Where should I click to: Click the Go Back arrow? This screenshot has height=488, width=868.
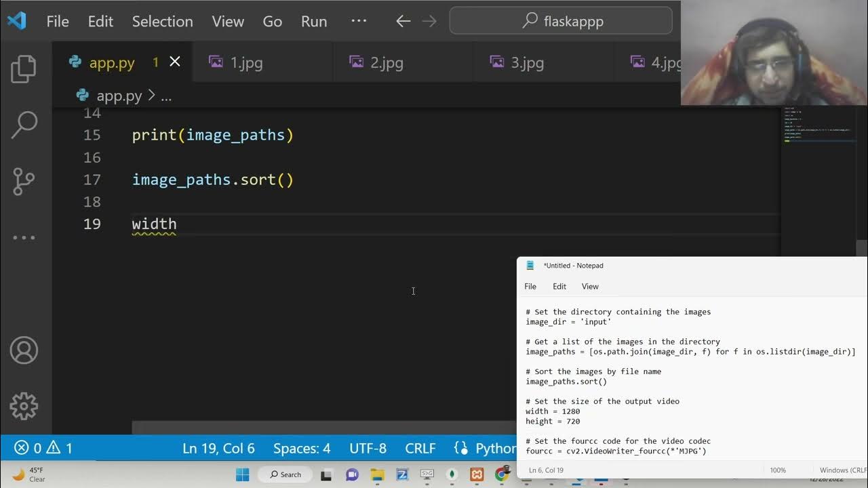[x=403, y=22]
